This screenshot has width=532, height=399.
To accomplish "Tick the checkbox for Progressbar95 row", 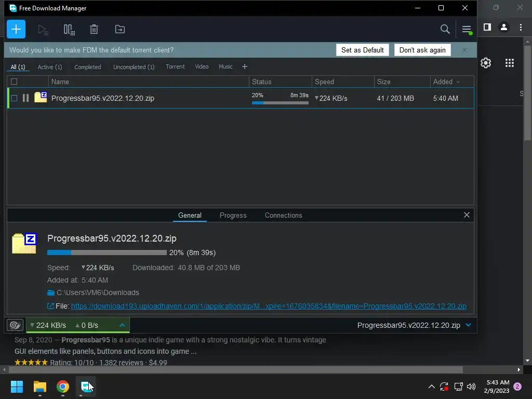I will (x=14, y=98).
